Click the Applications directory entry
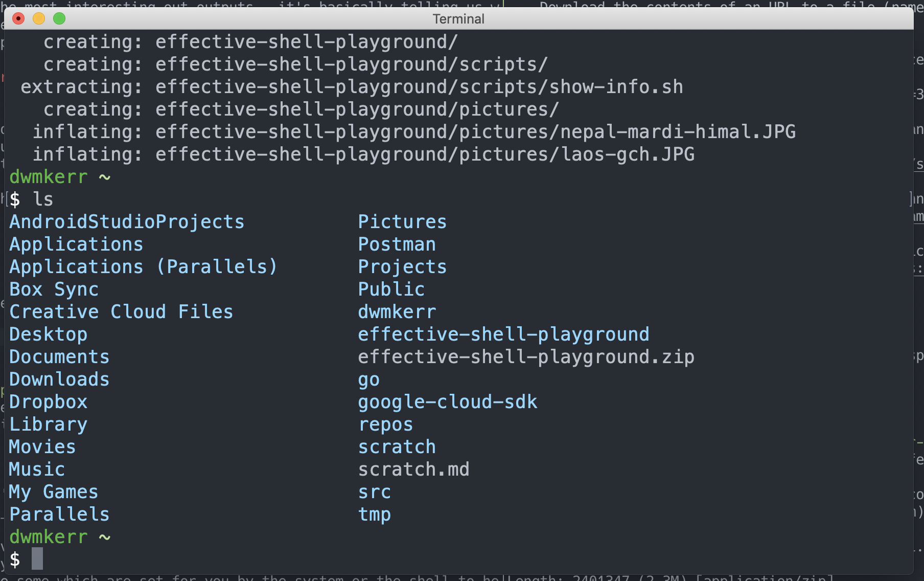 pyautogui.click(x=76, y=244)
